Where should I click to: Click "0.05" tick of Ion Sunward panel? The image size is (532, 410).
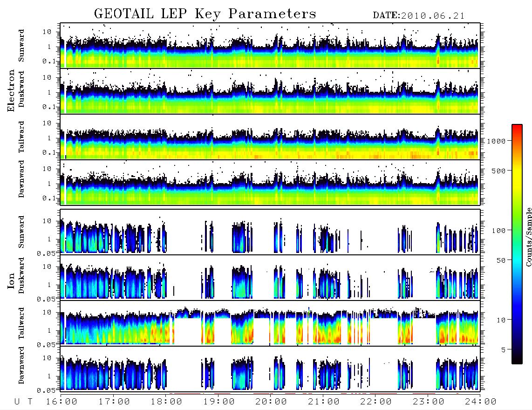[46, 253]
